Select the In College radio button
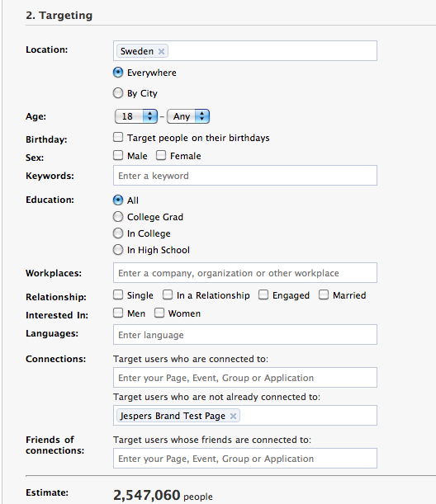The width and height of the screenshot is (436, 504). 118,233
